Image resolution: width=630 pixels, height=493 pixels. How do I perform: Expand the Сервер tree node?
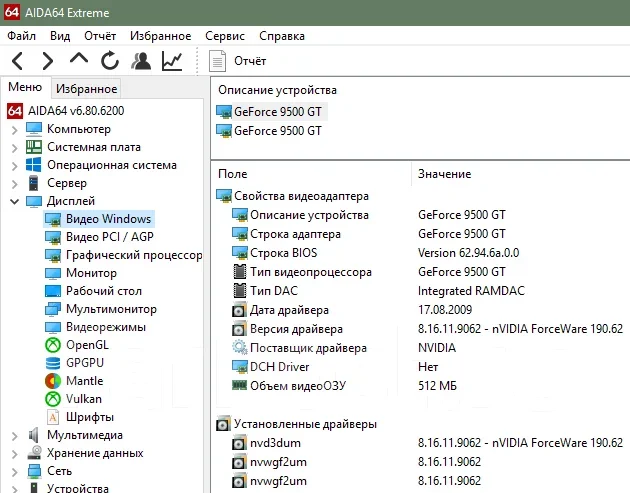(x=14, y=184)
